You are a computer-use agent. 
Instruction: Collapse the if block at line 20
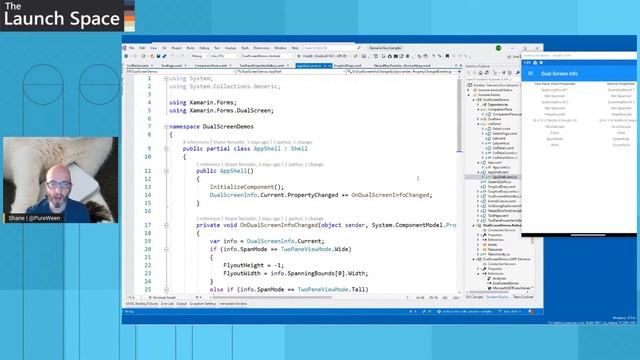point(166,249)
